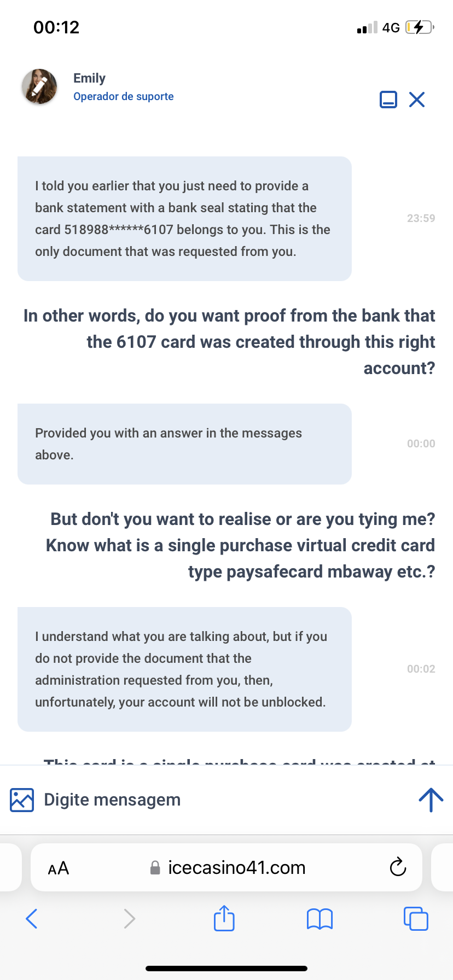Open Safari bookmarks

[x=320, y=919]
